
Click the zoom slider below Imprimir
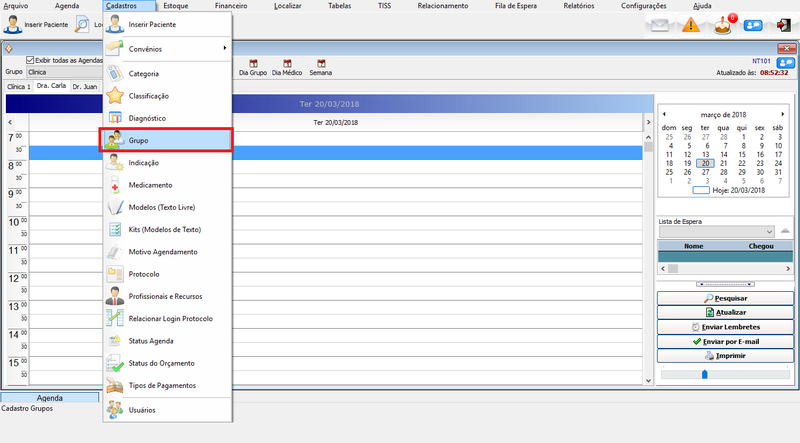click(x=704, y=374)
